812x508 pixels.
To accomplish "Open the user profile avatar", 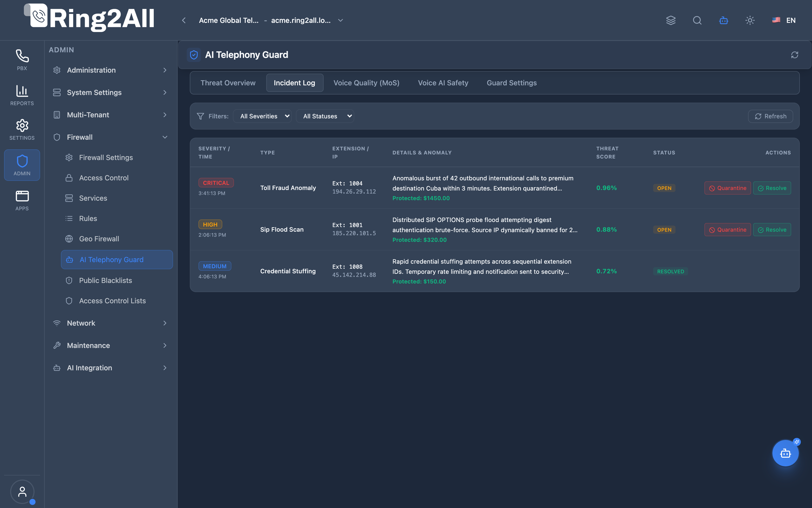I will pos(22,491).
